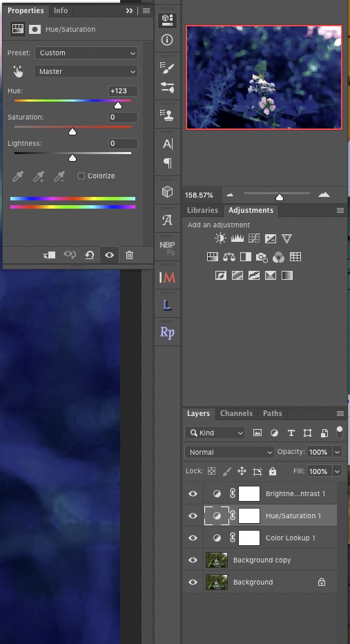Open the Normal blend mode dropdown

click(x=229, y=452)
